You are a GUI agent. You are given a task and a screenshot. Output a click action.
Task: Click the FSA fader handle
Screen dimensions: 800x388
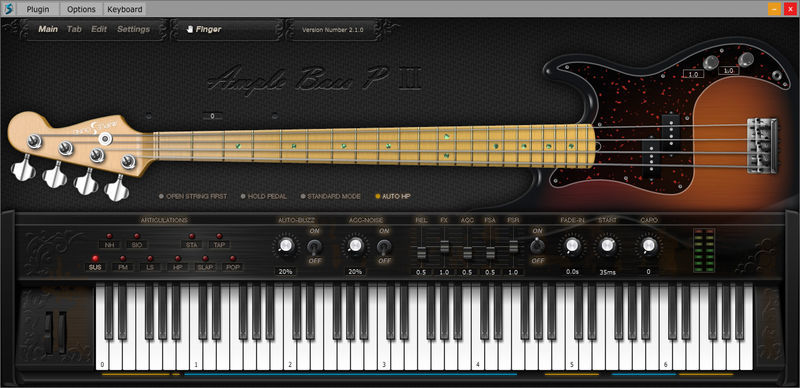tap(490, 252)
